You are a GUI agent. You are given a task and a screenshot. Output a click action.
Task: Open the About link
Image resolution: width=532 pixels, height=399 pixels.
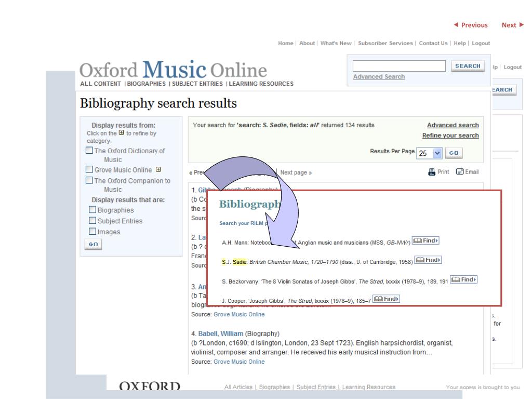coord(307,44)
